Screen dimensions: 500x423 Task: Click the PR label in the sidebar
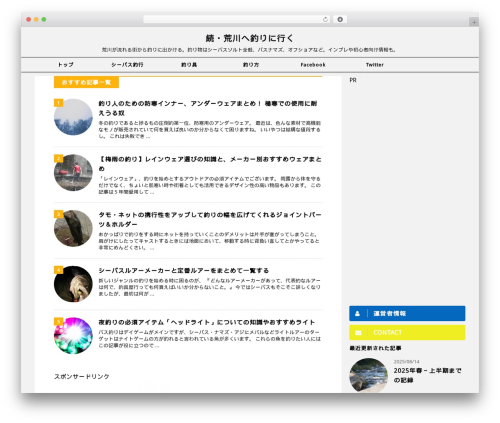point(353,80)
